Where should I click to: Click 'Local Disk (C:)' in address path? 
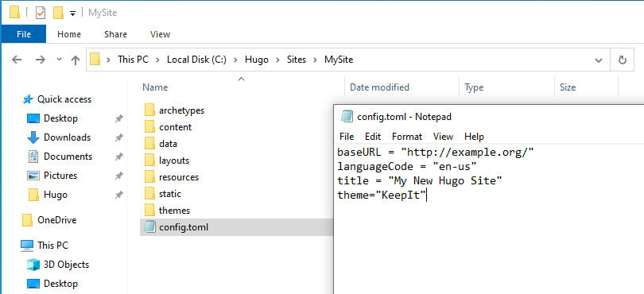click(196, 60)
